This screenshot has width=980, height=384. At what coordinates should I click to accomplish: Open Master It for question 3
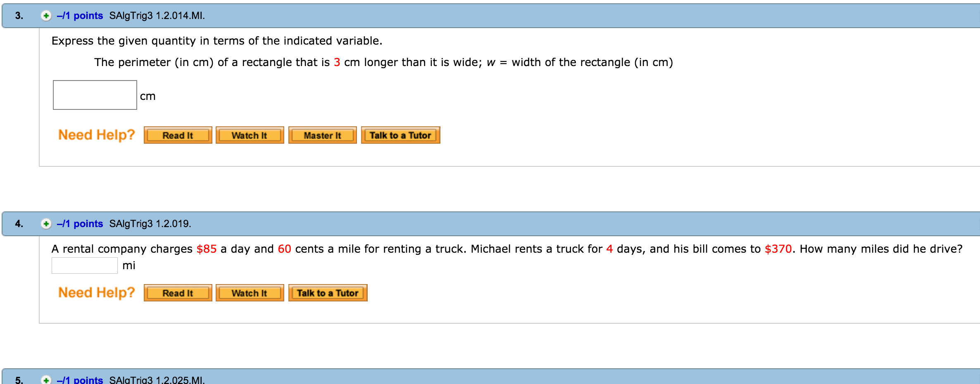pyautogui.click(x=323, y=135)
